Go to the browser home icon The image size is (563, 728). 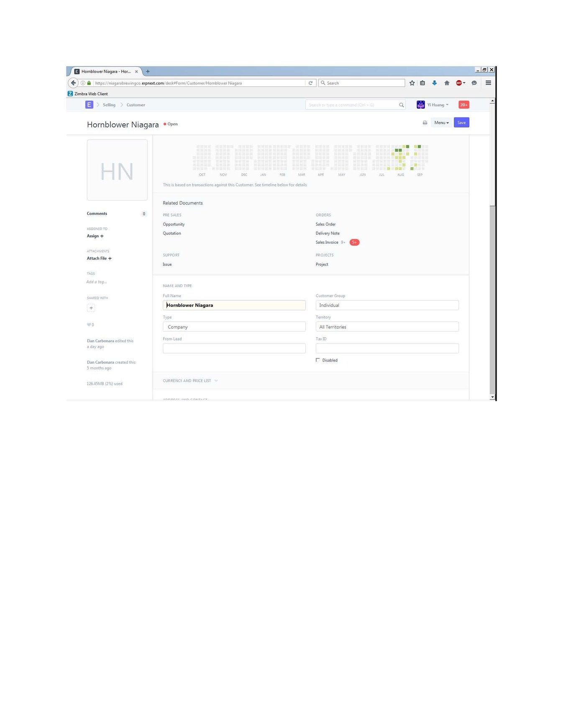pos(447,83)
